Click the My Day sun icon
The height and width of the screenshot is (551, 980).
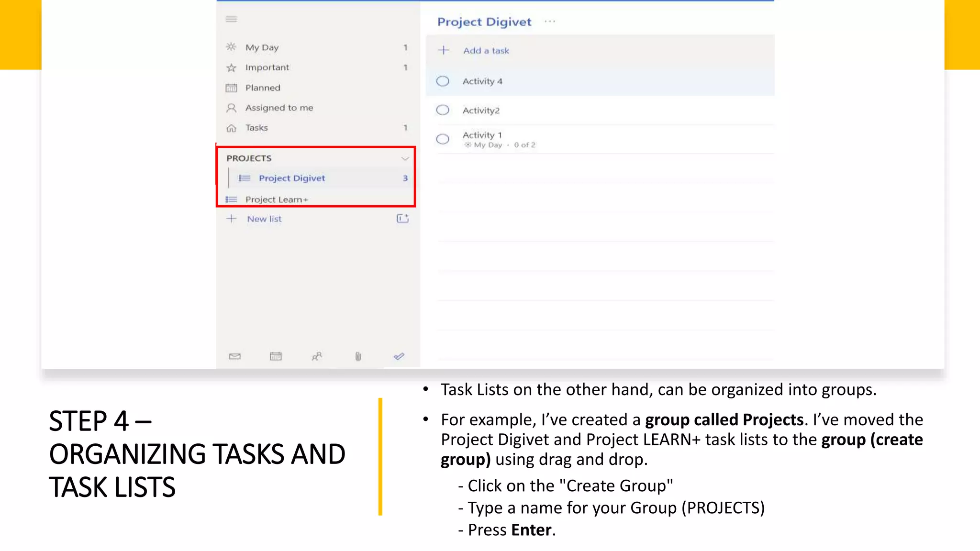pyautogui.click(x=231, y=47)
